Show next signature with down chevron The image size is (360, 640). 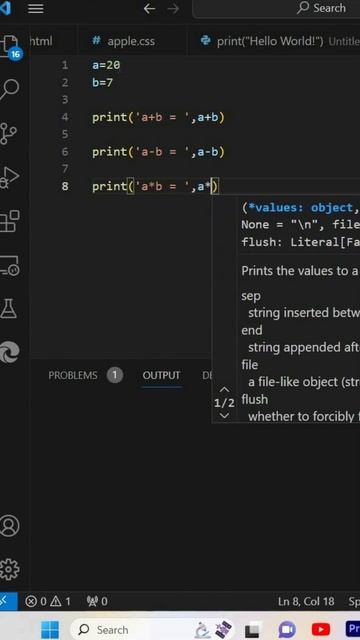[224, 416]
